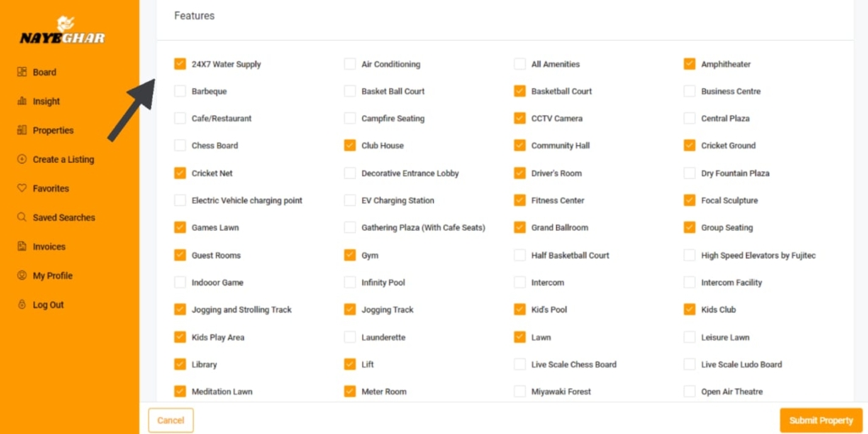Click the Create a Listing plus icon
Screen dimensions: 868x434
pyautogui.click(x=22, y=159)
